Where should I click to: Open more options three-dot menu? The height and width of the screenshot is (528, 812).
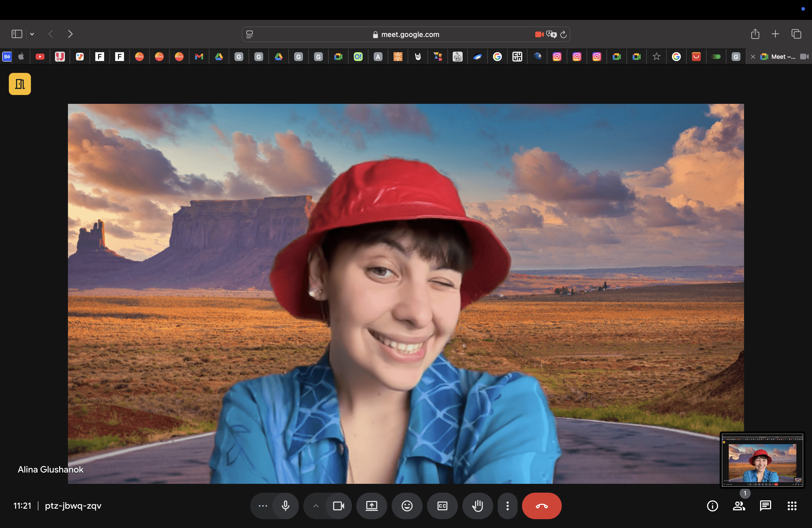click(507, 505)
